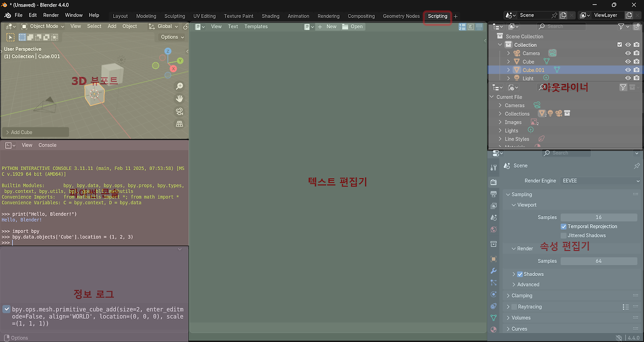Disable Light in renders via camera icon

(636, 78)
